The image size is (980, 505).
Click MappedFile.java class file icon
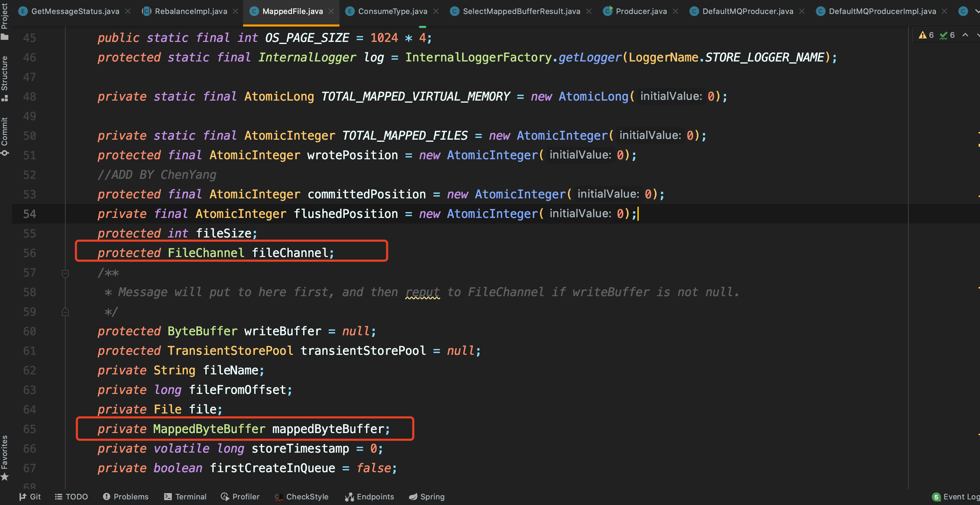click(254, 12)
